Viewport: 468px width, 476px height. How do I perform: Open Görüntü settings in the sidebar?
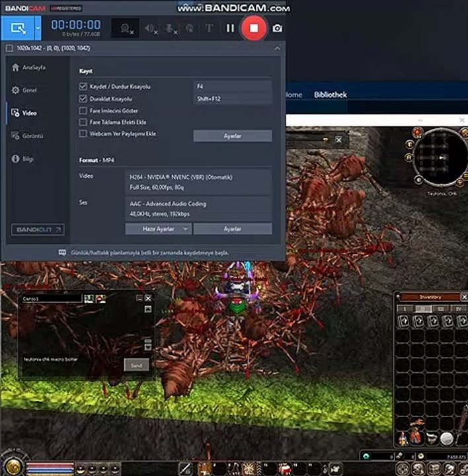point(27,136)
